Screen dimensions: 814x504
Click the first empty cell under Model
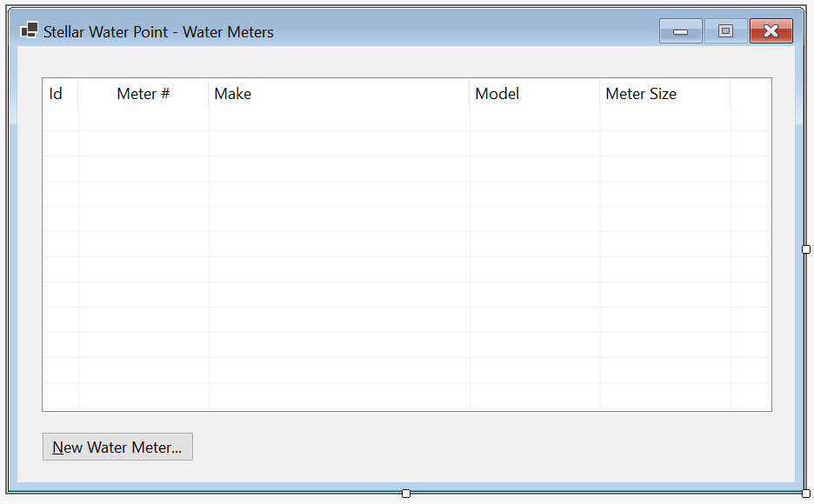[535, 119]
